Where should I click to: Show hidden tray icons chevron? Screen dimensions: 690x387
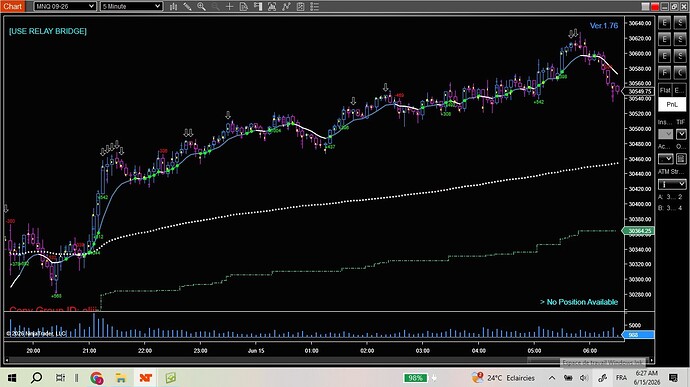click(551, 378)
